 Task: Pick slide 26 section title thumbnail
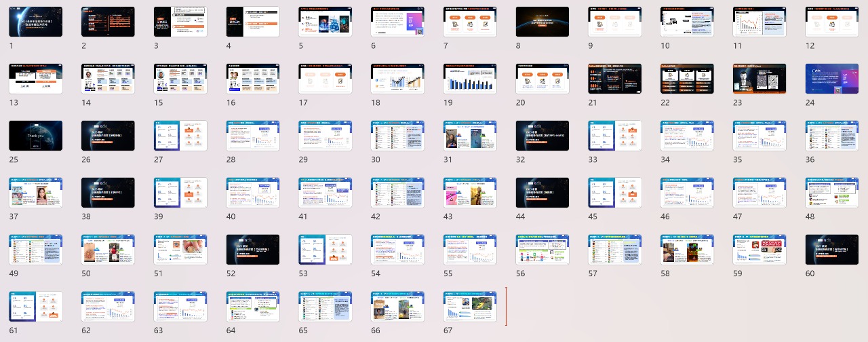coord(108,136)
